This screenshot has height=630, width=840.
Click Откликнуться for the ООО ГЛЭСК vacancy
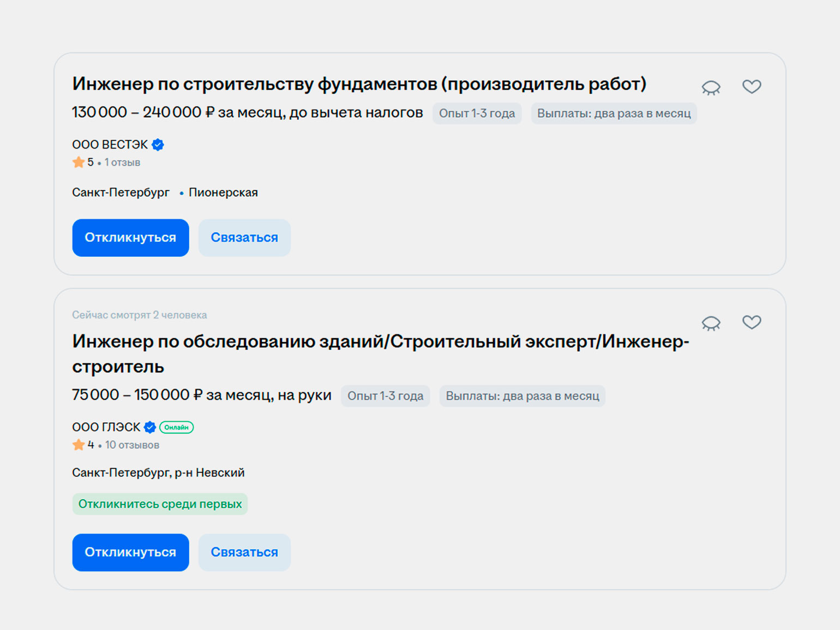(x=130, y=553)
